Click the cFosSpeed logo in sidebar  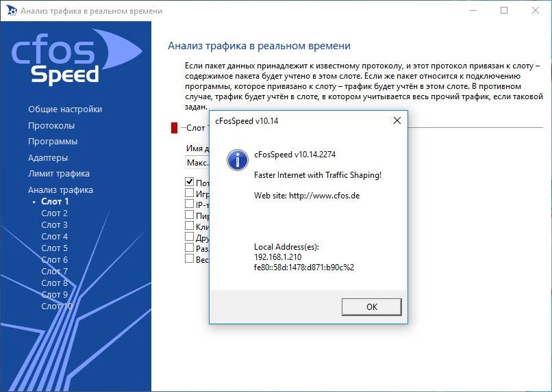tap(77, 56)
